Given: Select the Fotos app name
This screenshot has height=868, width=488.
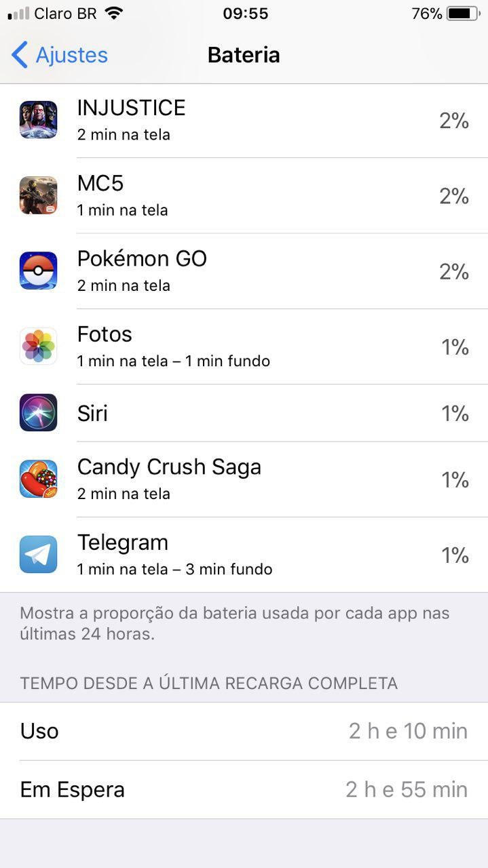Looking at the screenshot, I should coord(105,334).
